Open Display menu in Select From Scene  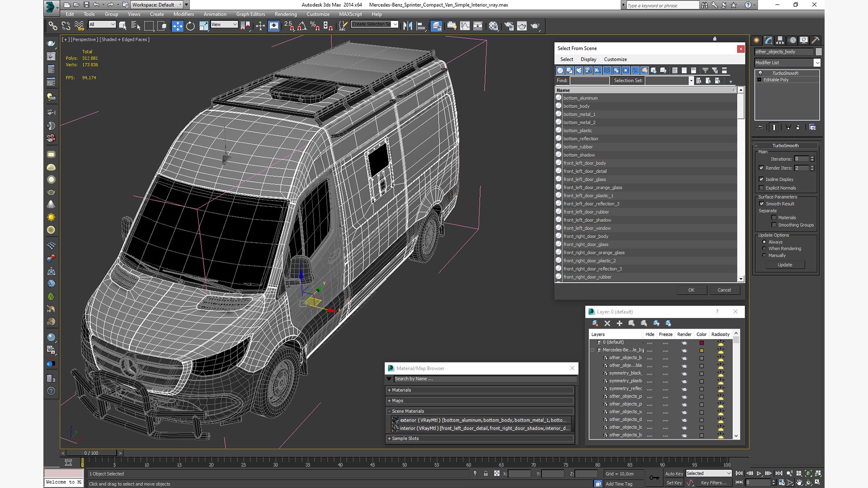click(588, 60)
